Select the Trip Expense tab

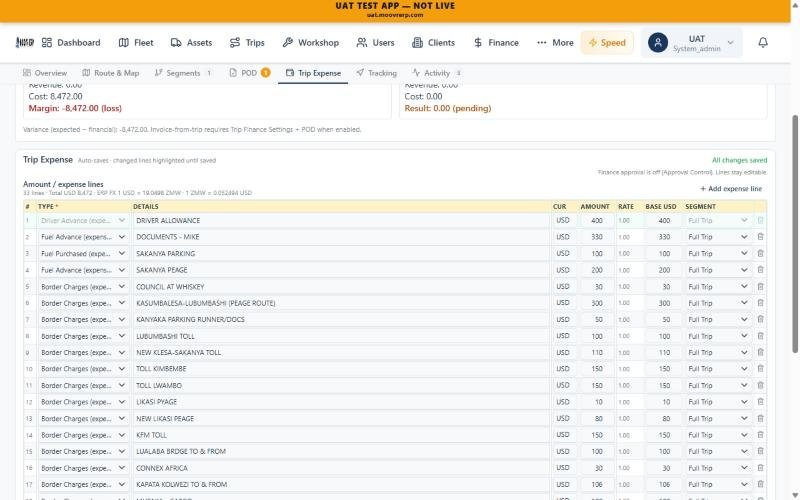(x=313, y=73)
